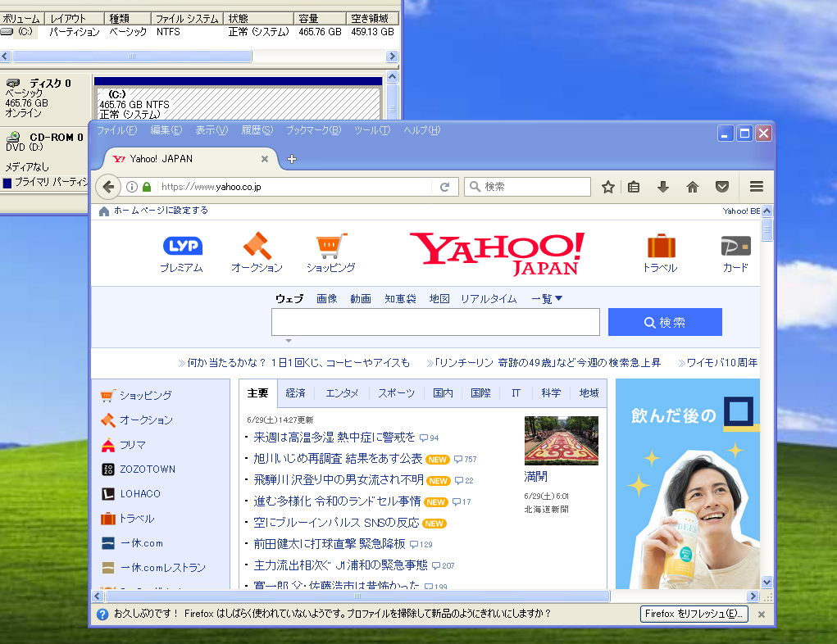Open a new tab with the plus button
837x644 pixels.
pos(292,159)
